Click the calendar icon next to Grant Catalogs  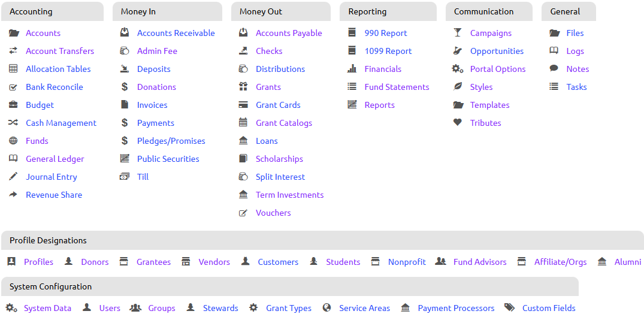click(243, 122)
